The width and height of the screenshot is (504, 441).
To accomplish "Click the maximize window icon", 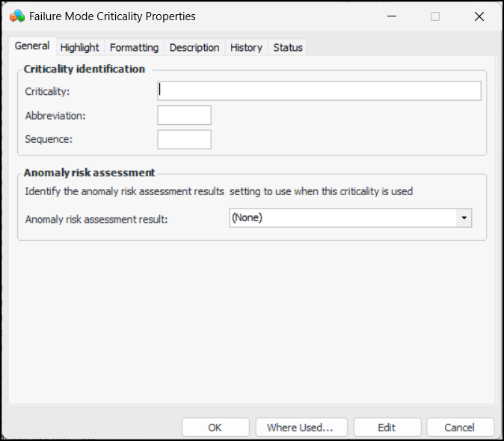I will tap(435, 16).
